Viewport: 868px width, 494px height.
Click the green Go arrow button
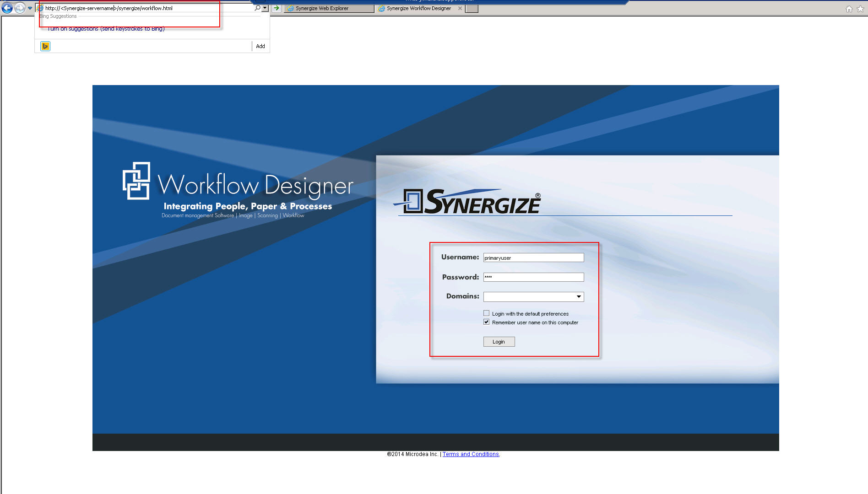pyautogui.click(x=277, y=8)
